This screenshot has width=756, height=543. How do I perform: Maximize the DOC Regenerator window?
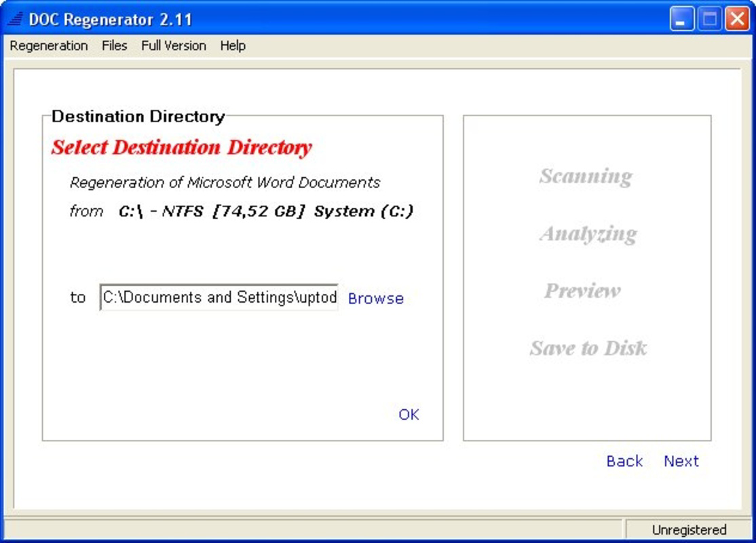tap(711, 20)
